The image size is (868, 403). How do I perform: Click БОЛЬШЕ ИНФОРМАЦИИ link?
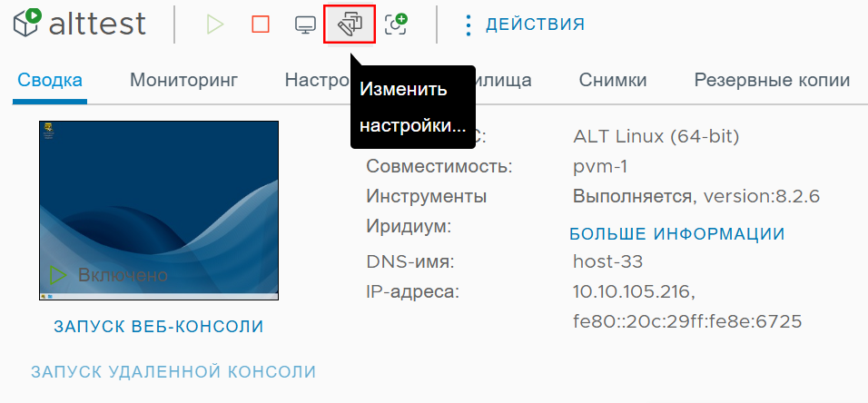click(x=677, y=234)
